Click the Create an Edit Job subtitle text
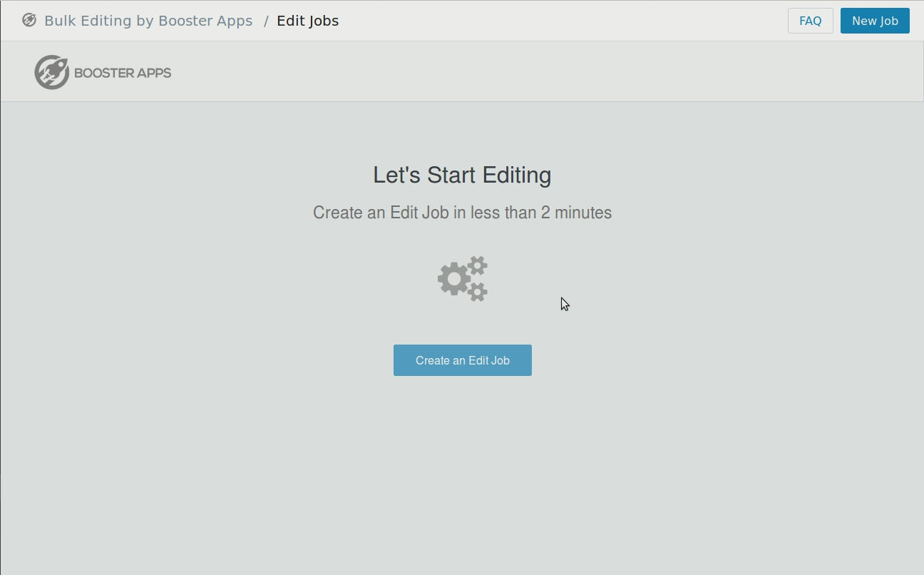This screenshot has width=924, height=575. 462,213
